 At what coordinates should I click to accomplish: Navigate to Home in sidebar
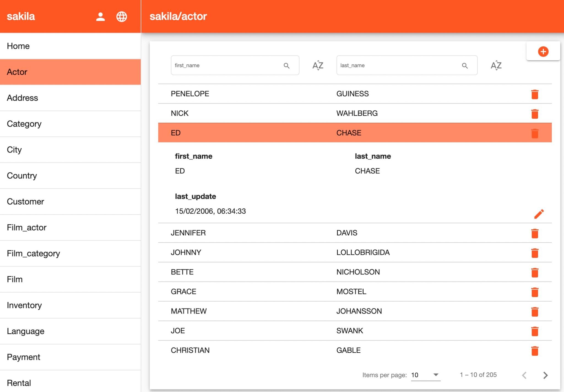pos(18,46)
